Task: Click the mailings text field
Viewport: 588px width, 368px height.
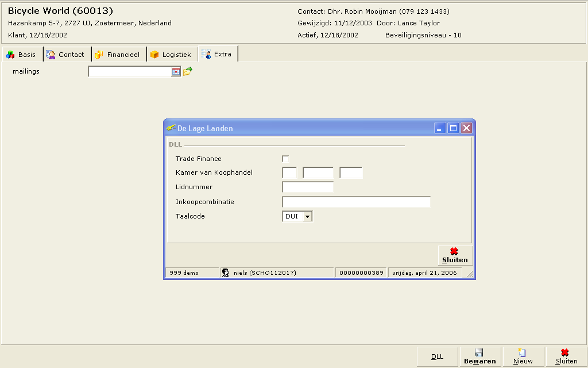Action: pyautogui.click(x=130, y=71)
